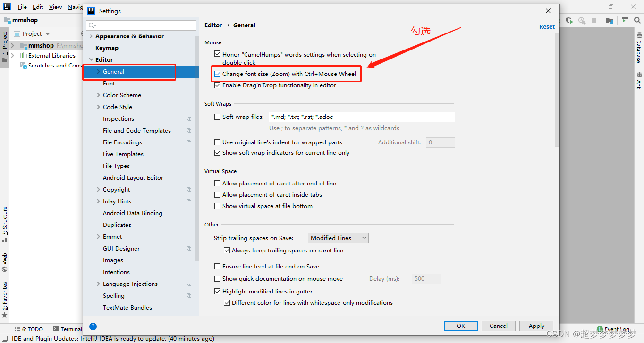The width and height of the screenshot is (644, 343).
Task: Click the Apply button
Action: pos(536,326)
